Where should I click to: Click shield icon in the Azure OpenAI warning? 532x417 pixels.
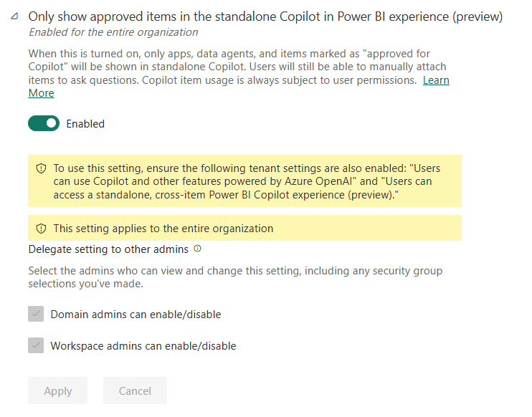(41, 168)
